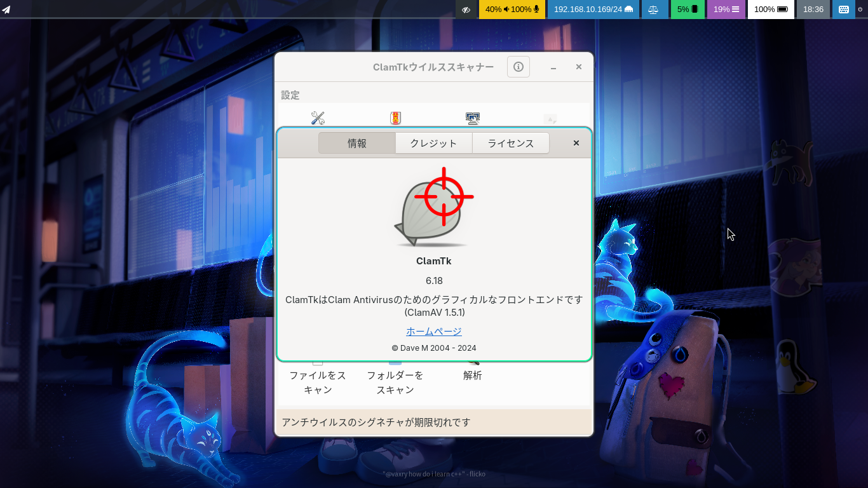
Task: Click the microphone icon in the top bar
Action: pos(536,10)
